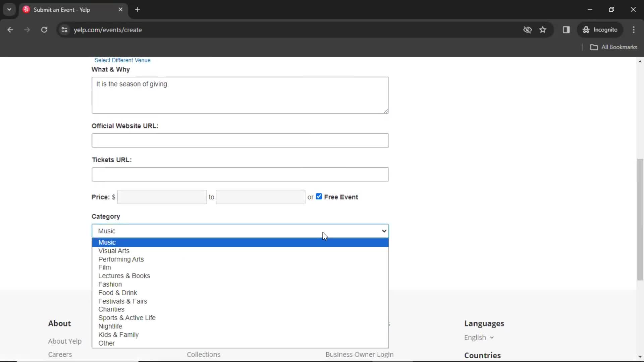Enable the Free Event toggle
644x362 pixels.
click(318, 196)
